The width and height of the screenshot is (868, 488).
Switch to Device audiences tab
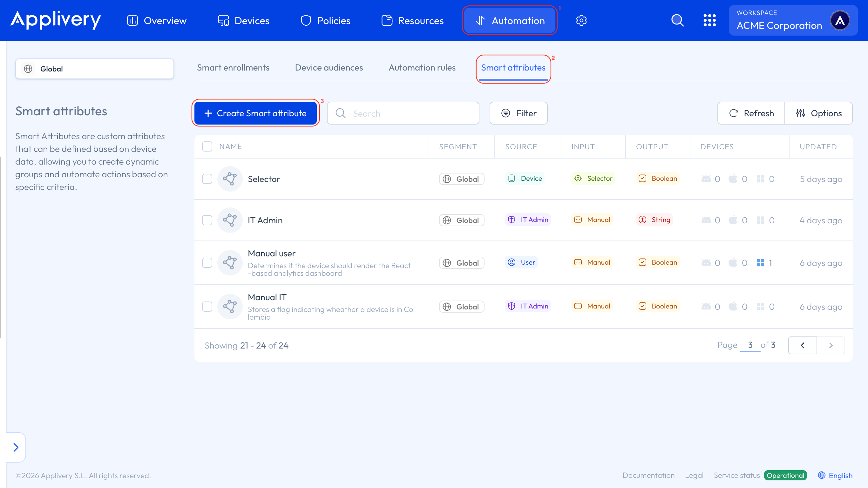(329, 67)
